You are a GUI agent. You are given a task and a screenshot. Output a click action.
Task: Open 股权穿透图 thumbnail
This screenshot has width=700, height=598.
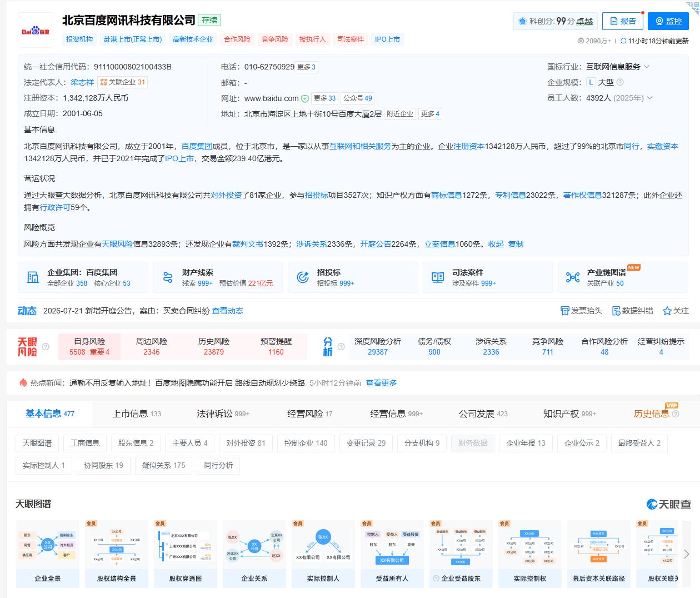pyautogui.click(x=186, y=554)
